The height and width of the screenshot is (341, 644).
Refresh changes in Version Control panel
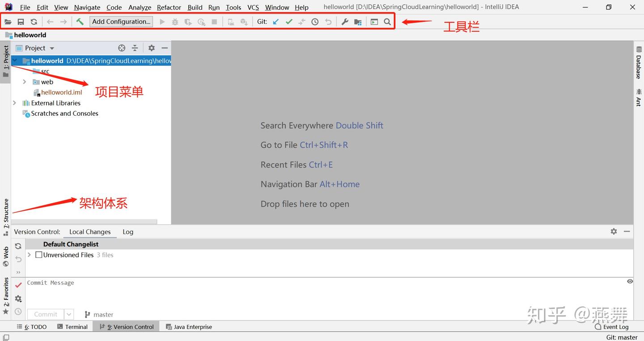(18, 246)
